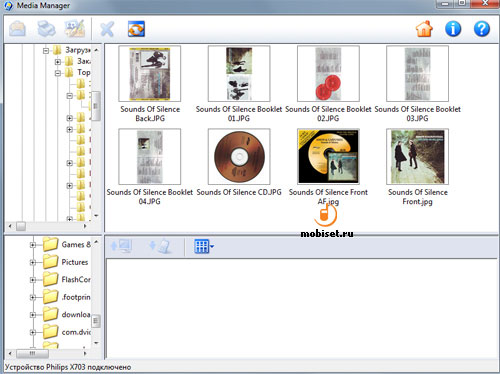The height and width of the screenshot is (374, 500).
Task: Select Sounds Of Silence Booklet 03.JPG thumbnail
Action: coord(417,74)
